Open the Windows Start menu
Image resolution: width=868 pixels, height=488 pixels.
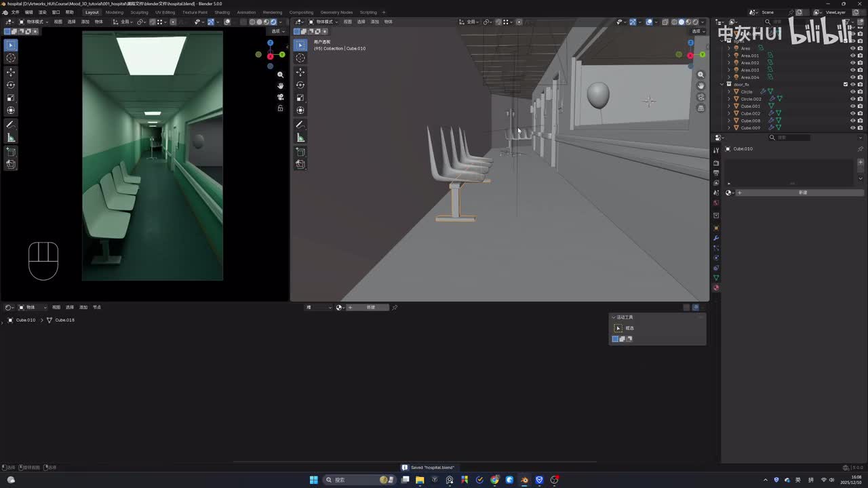313,480
